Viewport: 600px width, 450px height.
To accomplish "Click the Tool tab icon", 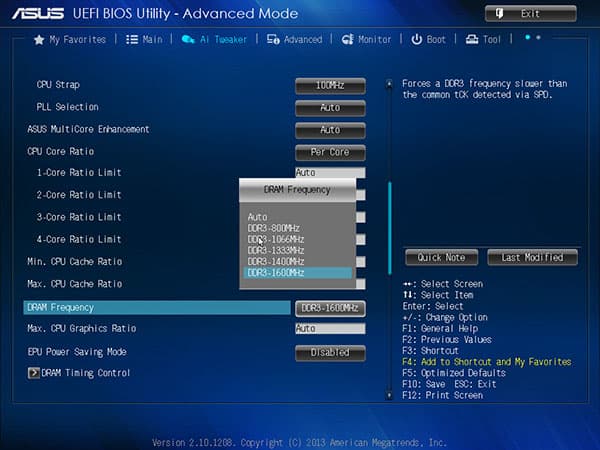I will coord(472,39).
